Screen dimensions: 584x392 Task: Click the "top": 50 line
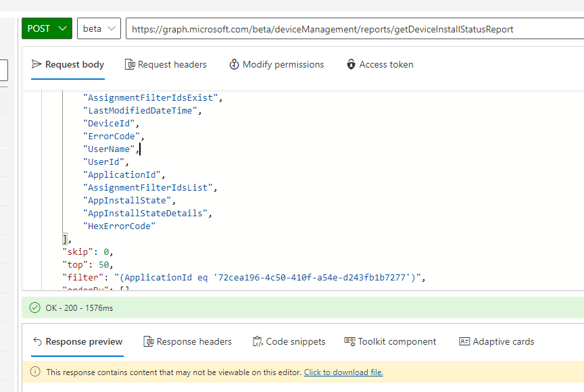pyautogui.click(x=87, y=265)
